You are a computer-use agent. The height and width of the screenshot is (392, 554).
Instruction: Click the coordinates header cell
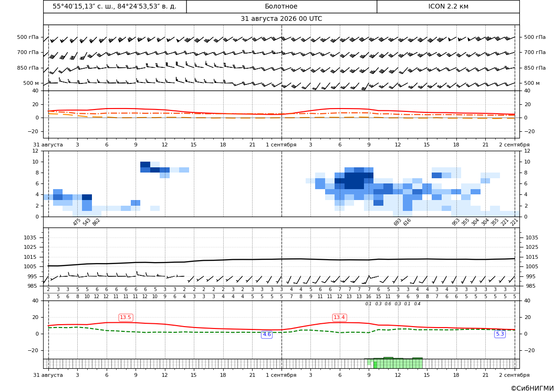[115, 6]
